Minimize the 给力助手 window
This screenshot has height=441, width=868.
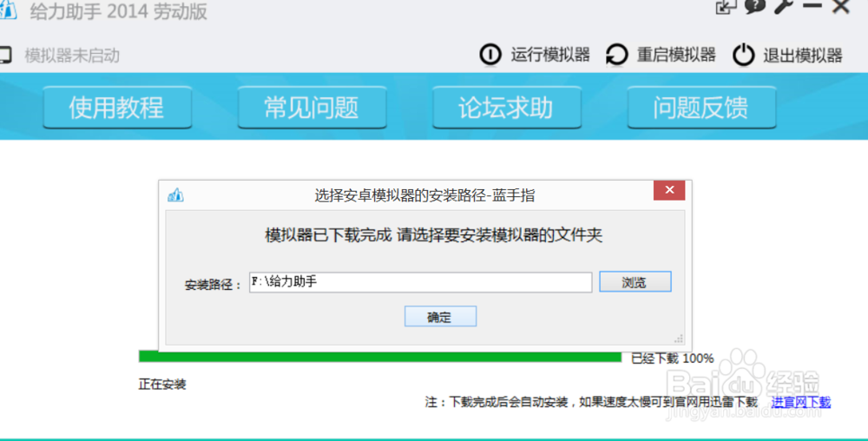point(812,6)
